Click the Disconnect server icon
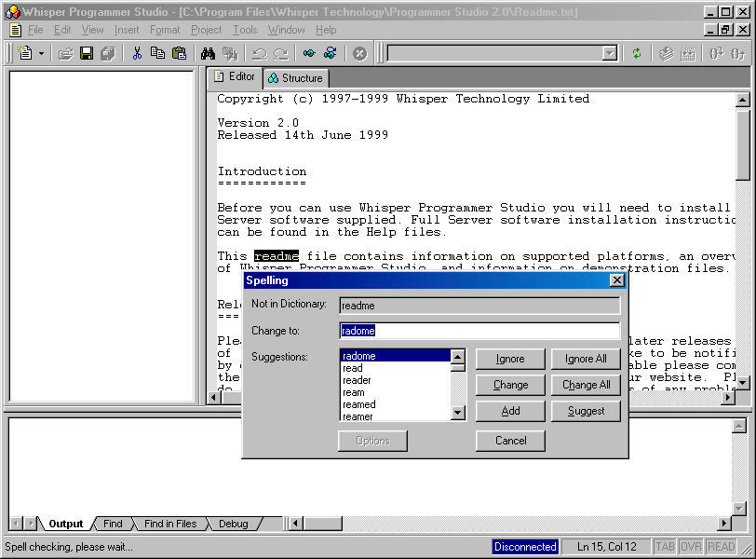Screen dimensions: 756x559 tap(331, 53)
